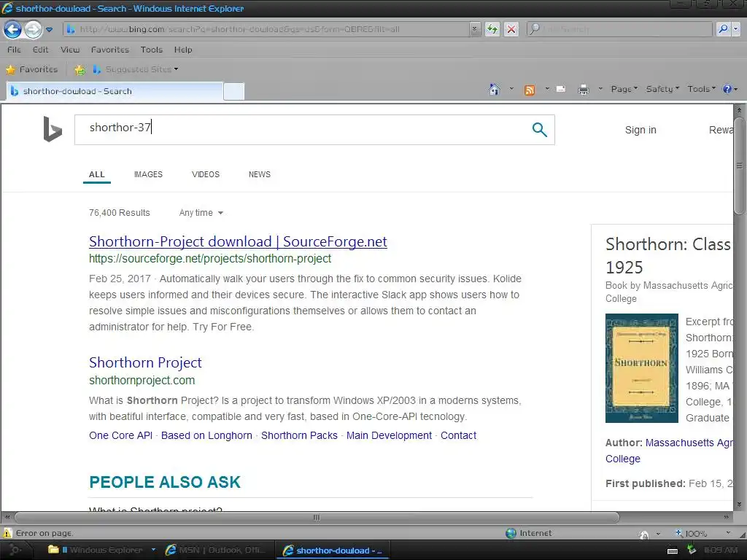Select the ALL results tab
Image resolution: width=747 pixels, height=560 pixels.
point(97,175)
